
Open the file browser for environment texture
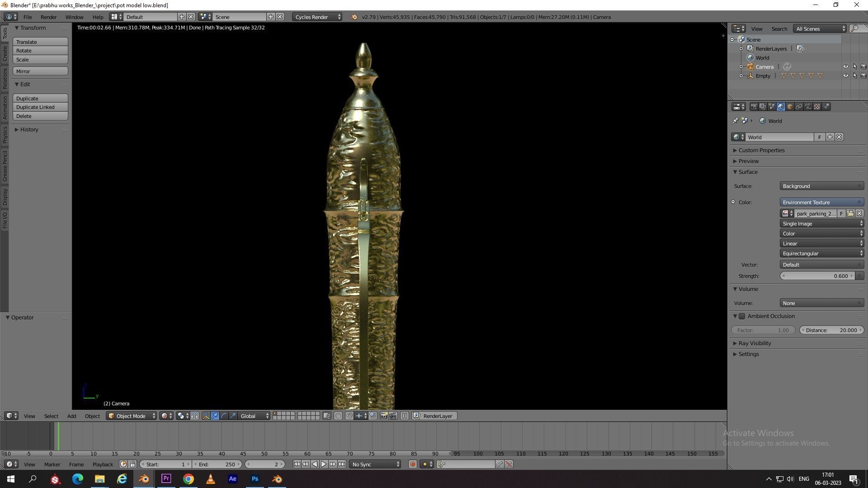(x=850, y=214)
